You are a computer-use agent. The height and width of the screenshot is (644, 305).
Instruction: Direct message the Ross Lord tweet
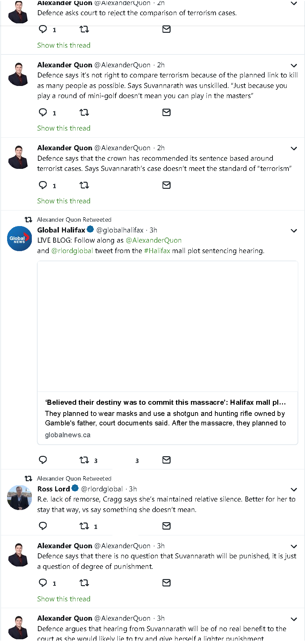166,526
